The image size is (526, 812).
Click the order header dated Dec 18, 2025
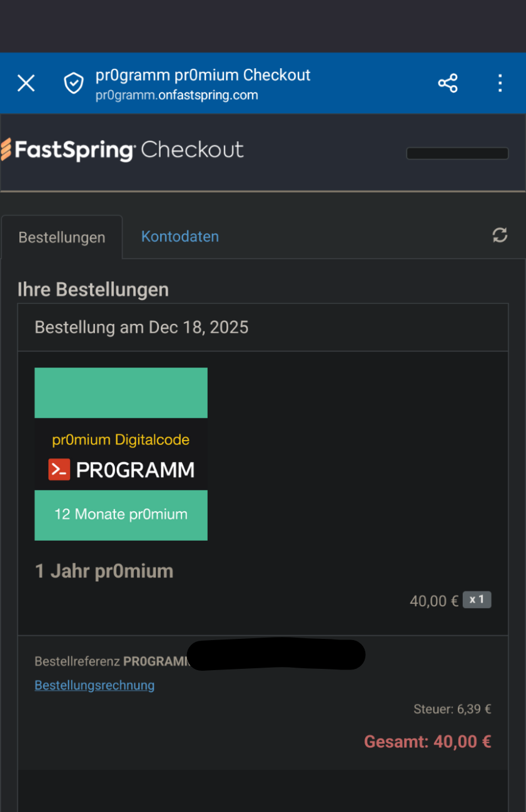pyautogui.click(x=141, y=327)
